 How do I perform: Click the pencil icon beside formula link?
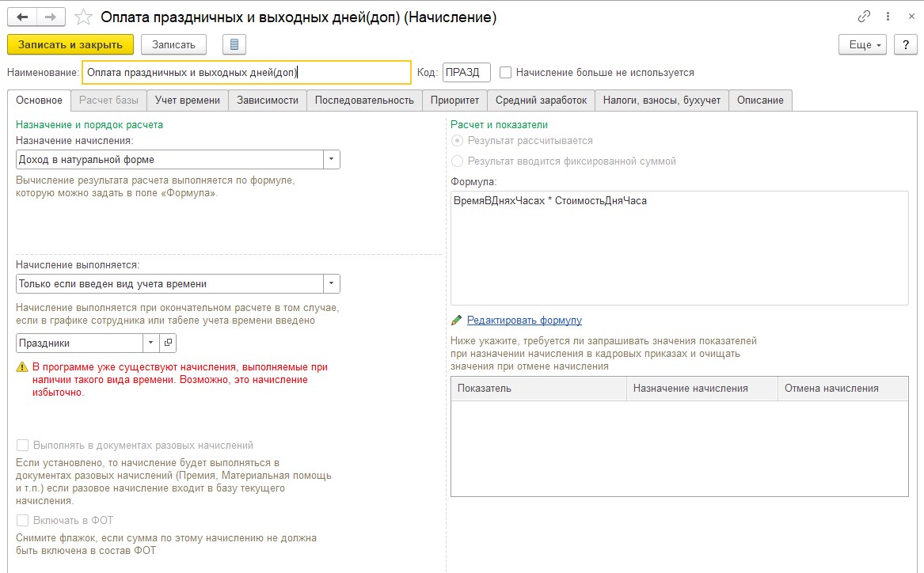[456, 321]
